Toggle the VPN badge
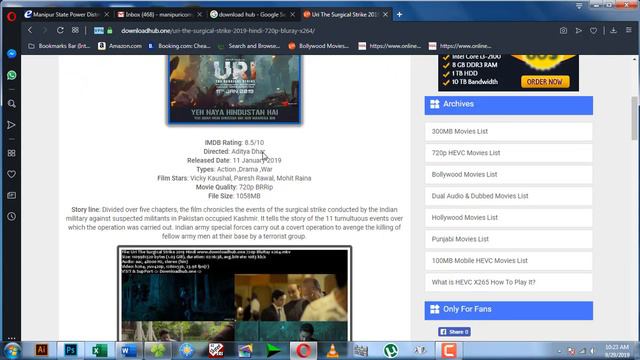The image size is (640, 360). pyautogui.click(x=98, y=31)
